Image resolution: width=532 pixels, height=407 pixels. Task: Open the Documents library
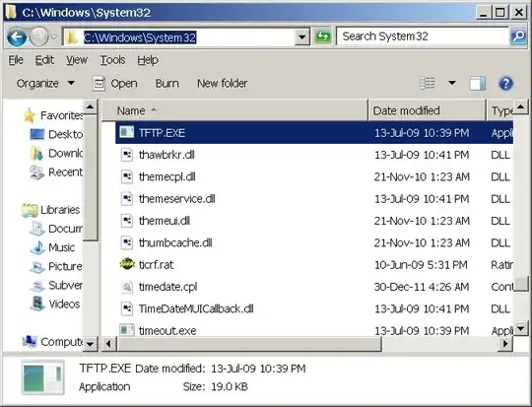coord(57,229)
